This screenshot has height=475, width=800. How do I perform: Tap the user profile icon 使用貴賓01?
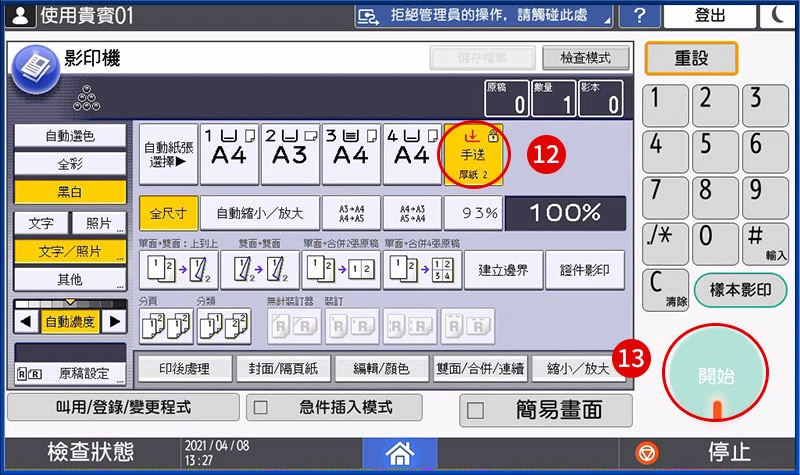coord(20,16)
